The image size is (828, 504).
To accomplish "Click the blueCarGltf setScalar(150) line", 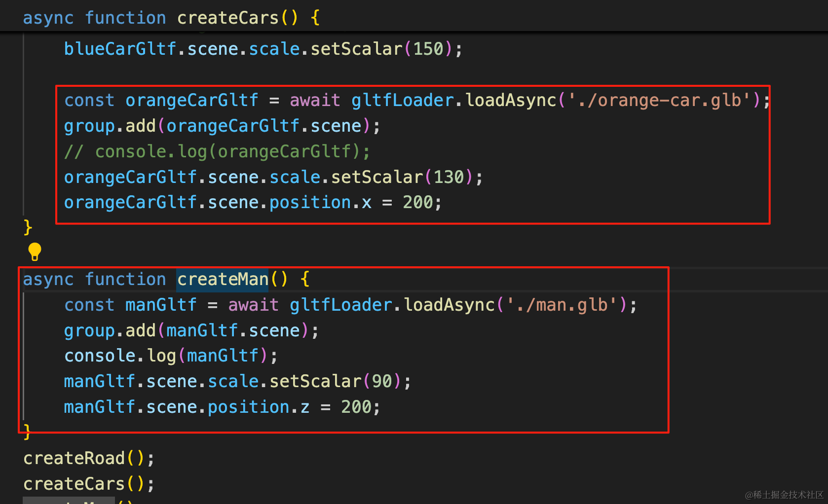I will [x=263, y=49].
